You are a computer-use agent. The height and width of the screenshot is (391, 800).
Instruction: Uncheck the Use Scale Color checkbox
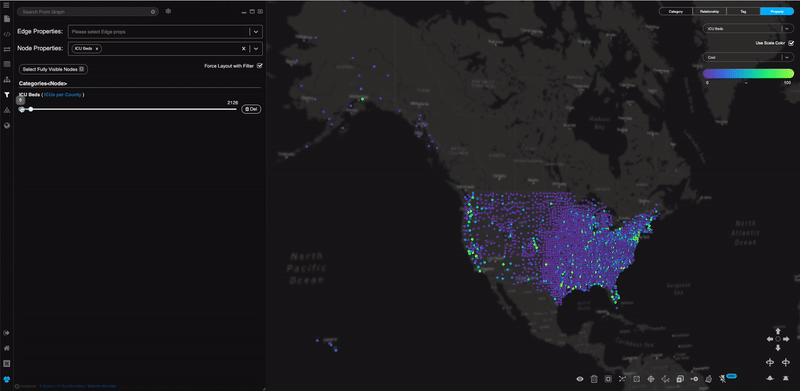pos(791,43)
